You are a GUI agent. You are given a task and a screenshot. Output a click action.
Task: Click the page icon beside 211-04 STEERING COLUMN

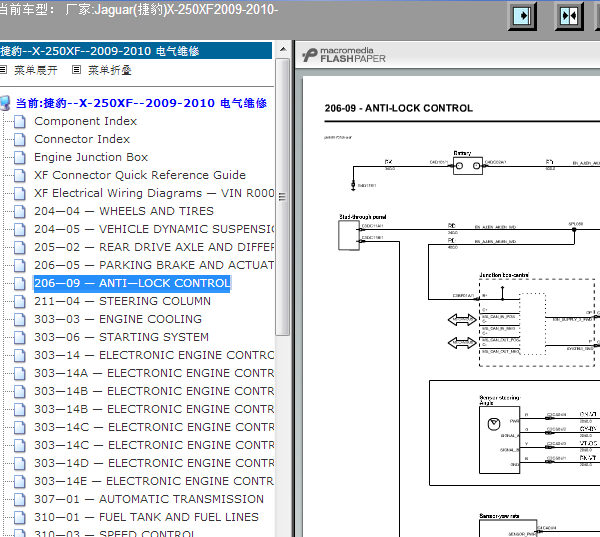pyautogui.click(x=20, y=302)
